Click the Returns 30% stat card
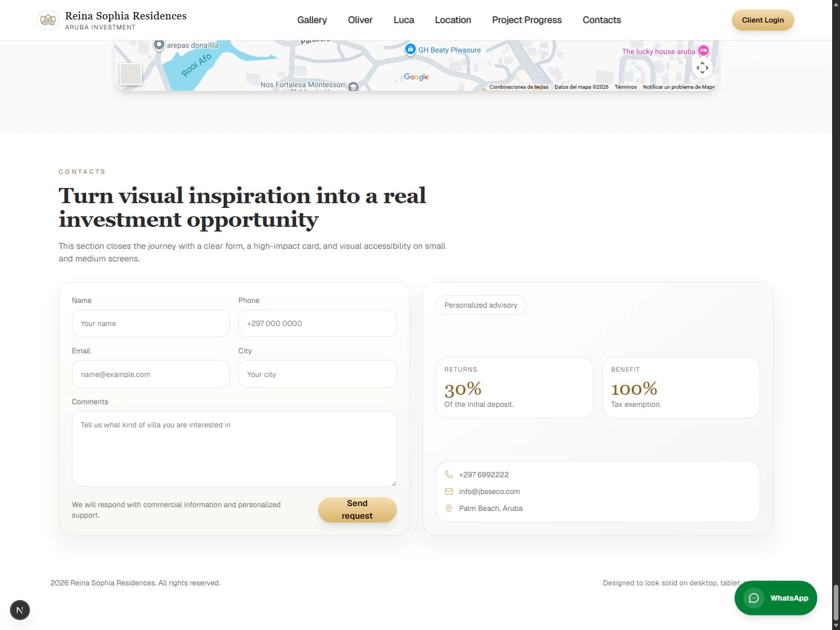The image size is (840, 630). click(514, 387)
